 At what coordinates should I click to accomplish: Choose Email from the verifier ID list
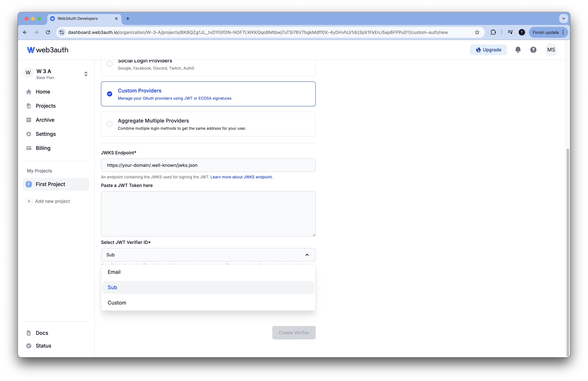[208, 272]
